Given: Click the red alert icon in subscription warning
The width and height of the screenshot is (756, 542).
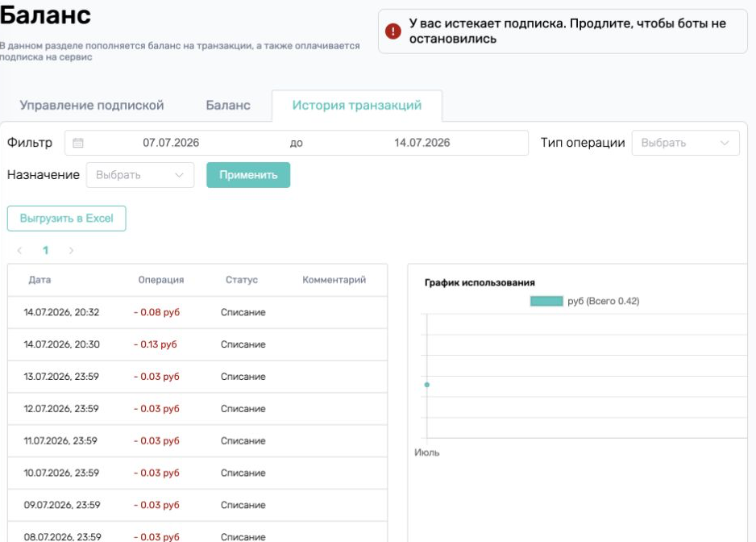Looking at the screenshot, I should 393,31.
